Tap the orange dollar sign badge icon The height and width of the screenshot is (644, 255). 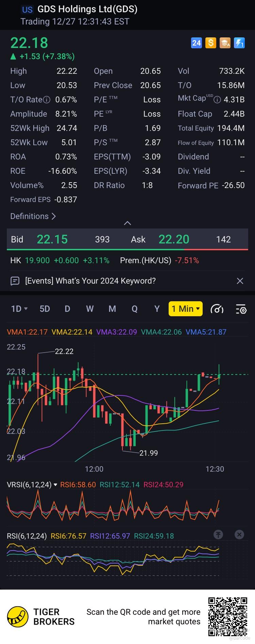pos(211,43)
